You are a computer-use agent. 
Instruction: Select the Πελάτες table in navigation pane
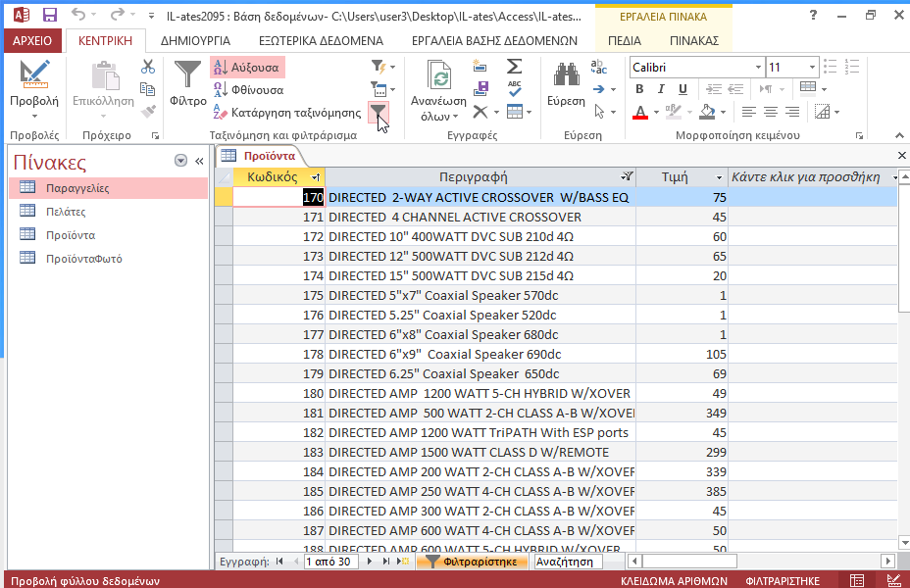(109, 212)
